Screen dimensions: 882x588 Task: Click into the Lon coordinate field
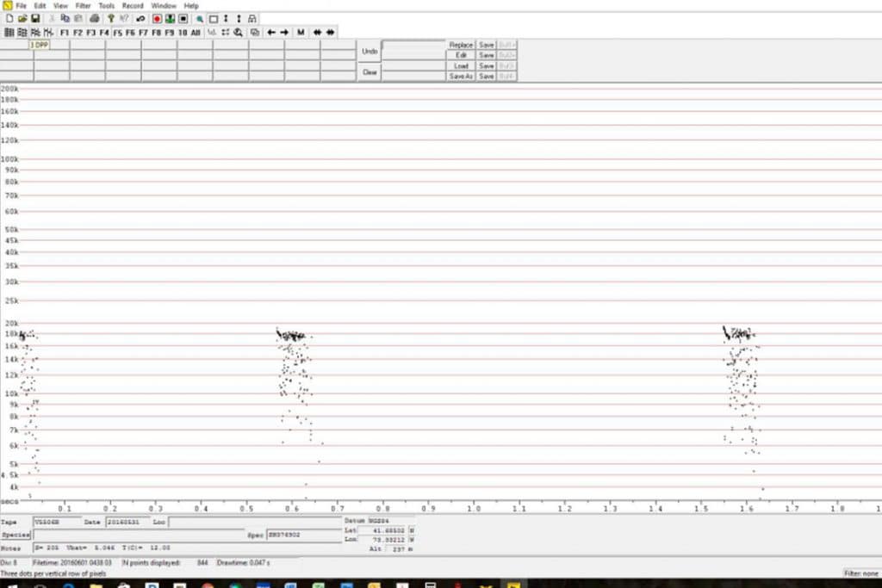(383, 540)
